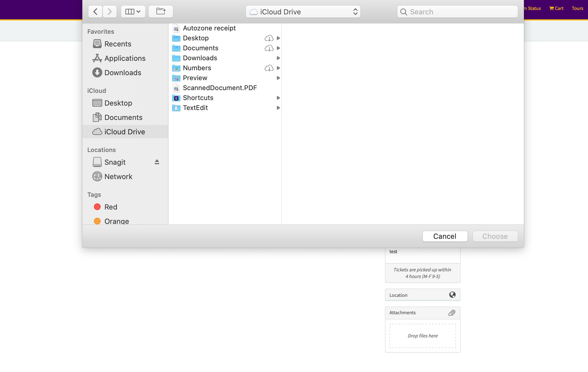Download Numbers folder via cloud icon
Screen dimensions: 588x372
pyautogui.click(x=269, y=68)
